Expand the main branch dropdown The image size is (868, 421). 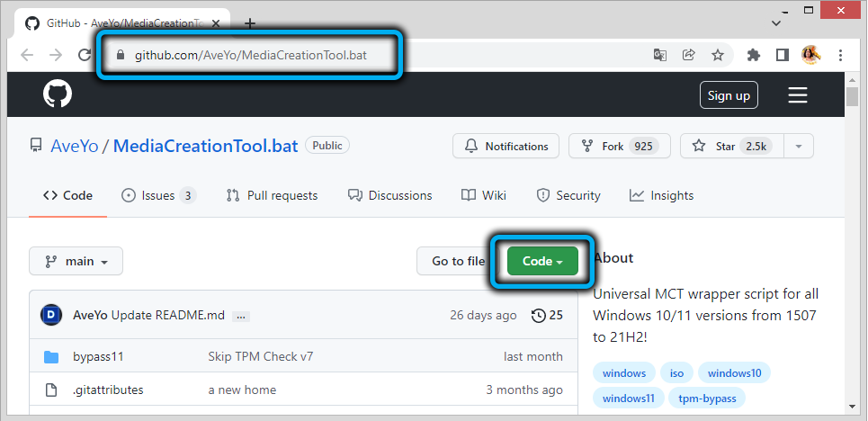[76, 261]
